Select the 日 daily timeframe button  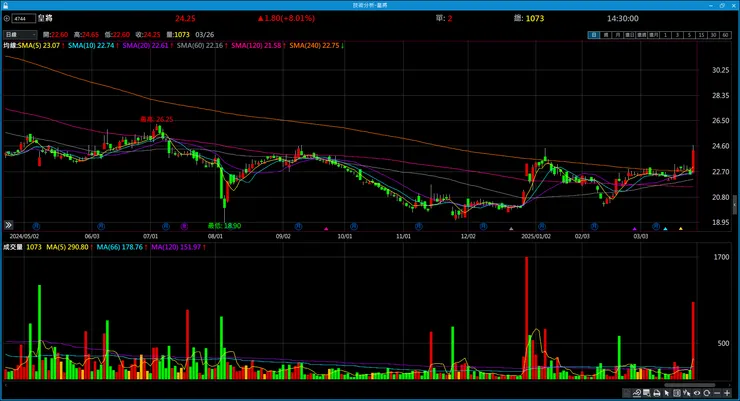(x=594, y=35)
